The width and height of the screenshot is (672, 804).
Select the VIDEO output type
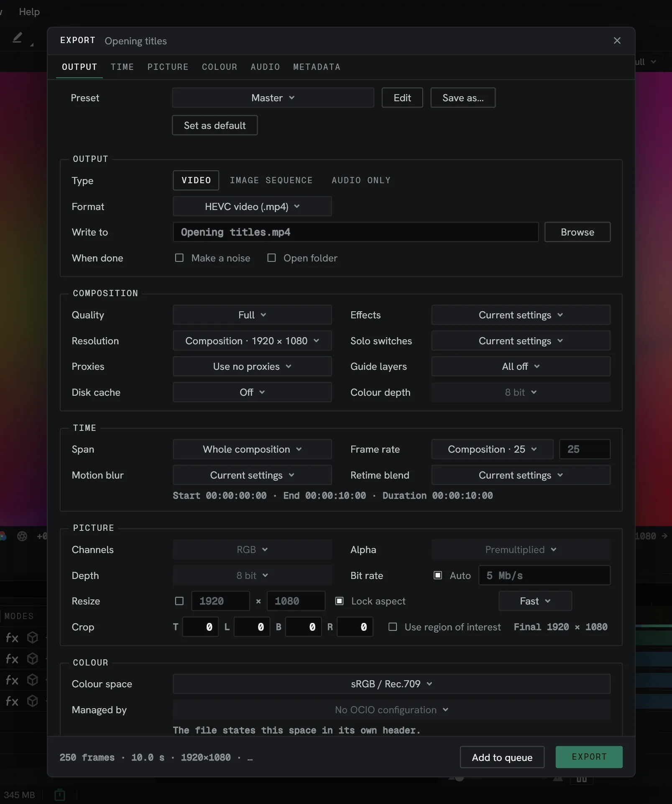(x=196, y=180)
